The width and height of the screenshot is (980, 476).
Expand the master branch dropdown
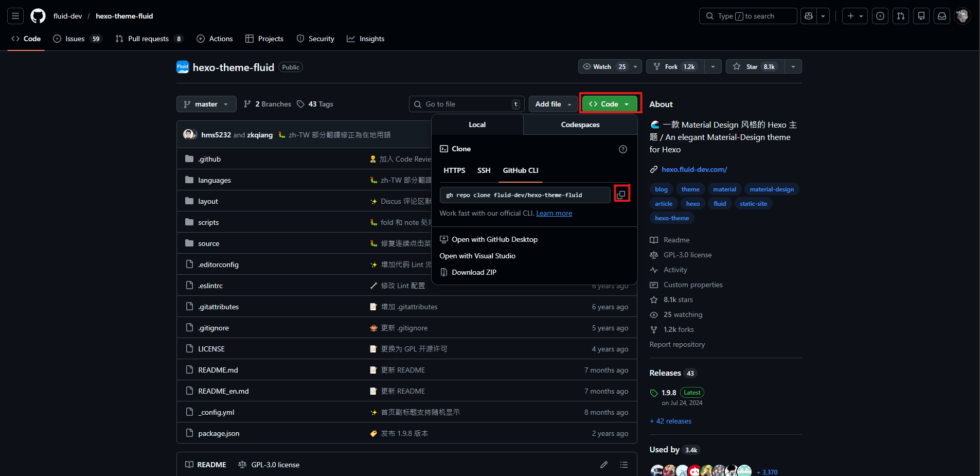click(206, 104)
